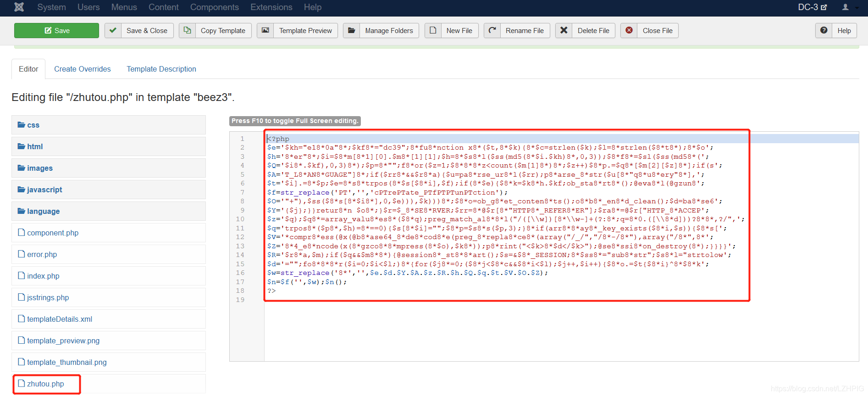Open the Content menu
The height and width of the screenshot is (397, 868).
click(163, 7)
